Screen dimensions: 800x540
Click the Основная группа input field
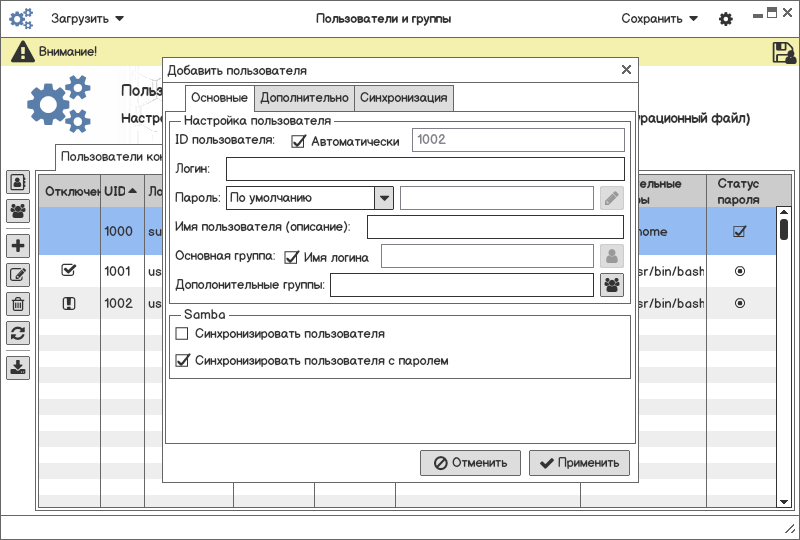[x=487, y=256]
